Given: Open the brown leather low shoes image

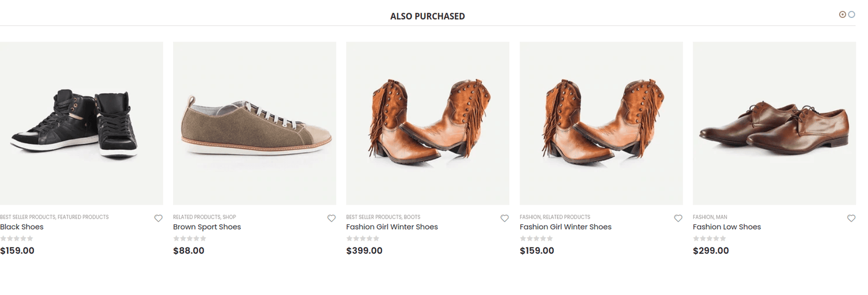Looking at the screenshot, I should coord(774,123).
